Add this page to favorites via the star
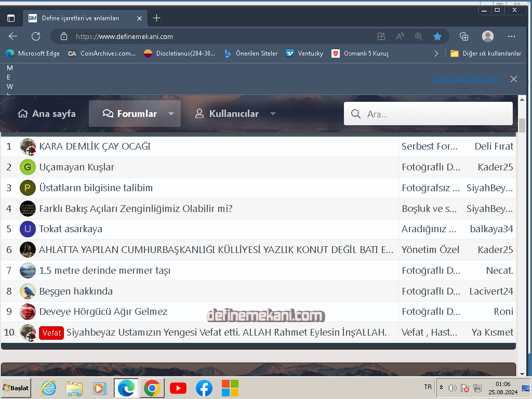532x399 pixels. [437, 36]
